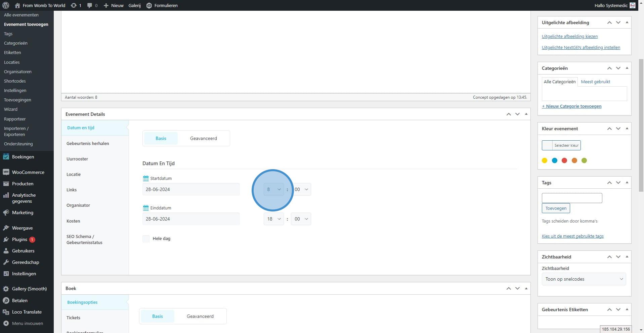Click the updates icon in admin bar
Image resolution: width=644 pixels, height=333 pixels.
73,5
